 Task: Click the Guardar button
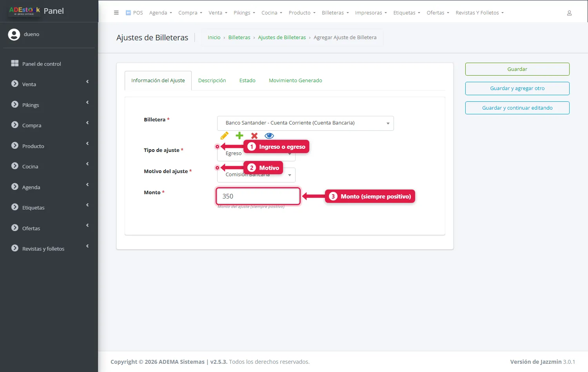(x=517, y=69)
